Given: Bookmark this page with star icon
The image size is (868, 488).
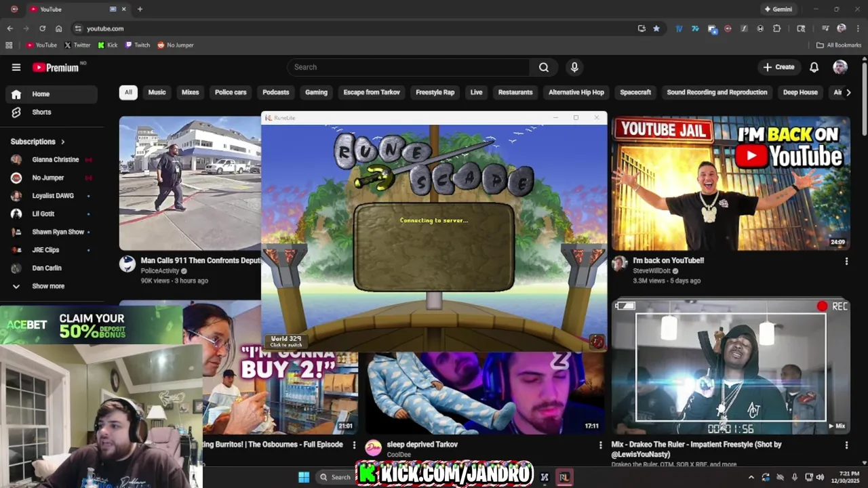Looking at the screenshot, I should (656, 28).
